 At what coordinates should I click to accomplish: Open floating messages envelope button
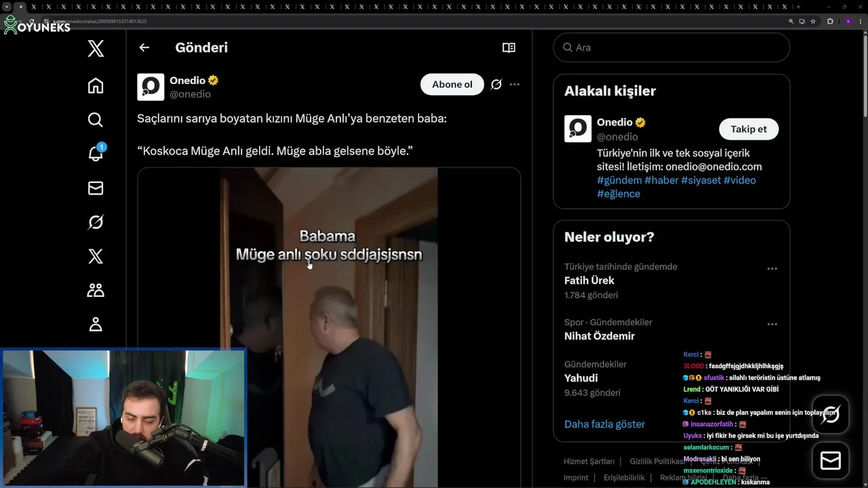coord(831,461)
